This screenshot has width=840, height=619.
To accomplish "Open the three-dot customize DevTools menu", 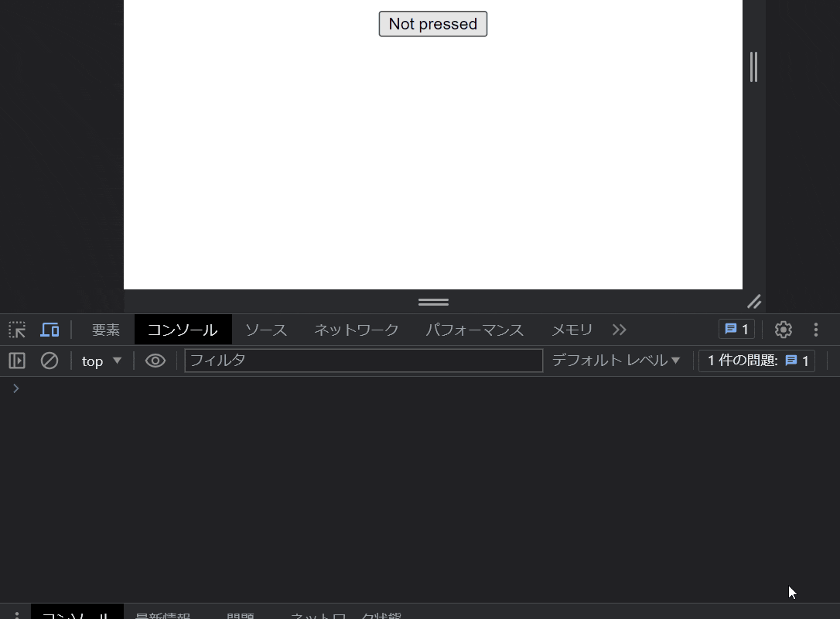I will tap(815, 329).
